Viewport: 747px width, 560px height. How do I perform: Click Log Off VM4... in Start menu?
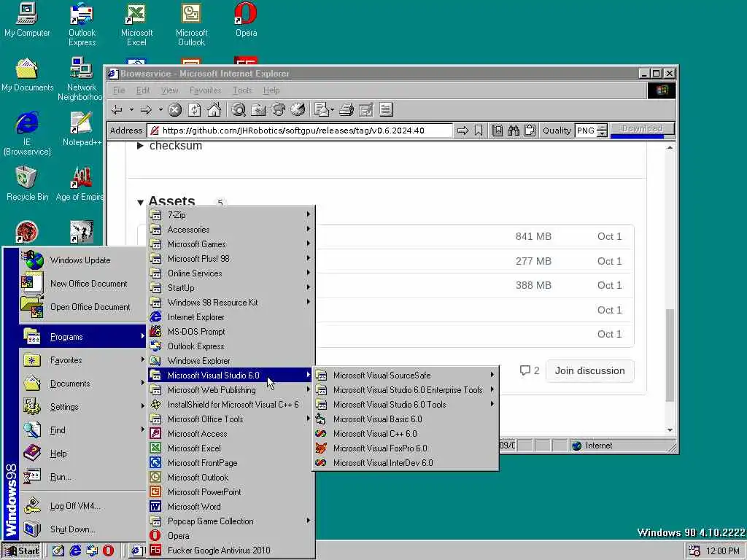click(83, 506)
